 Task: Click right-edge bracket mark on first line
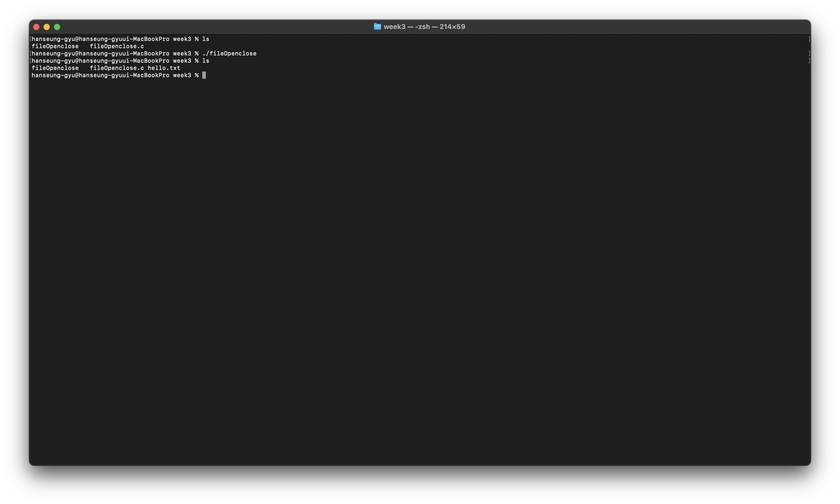tap(809, 39)
